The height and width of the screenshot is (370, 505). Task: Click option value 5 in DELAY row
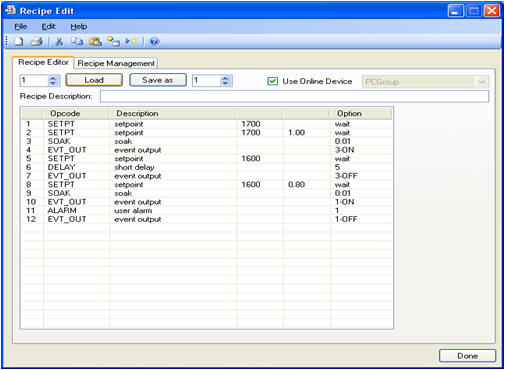point(337,167)
